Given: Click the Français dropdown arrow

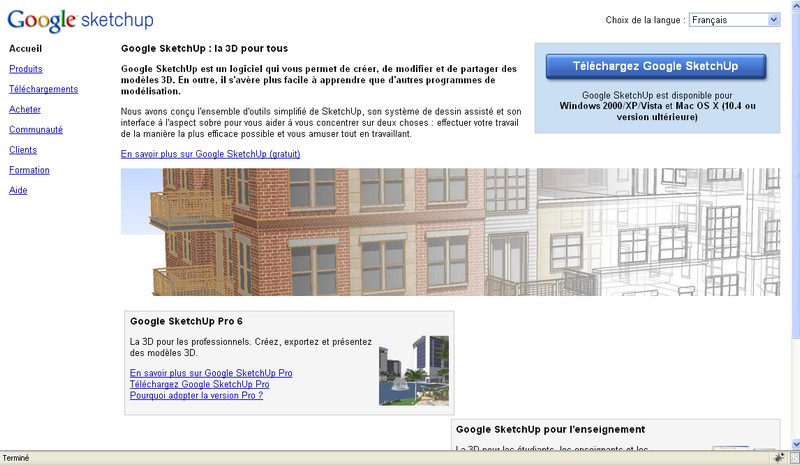Looking at the screenshot, I should pyautogui.click(x=773, y=20).
